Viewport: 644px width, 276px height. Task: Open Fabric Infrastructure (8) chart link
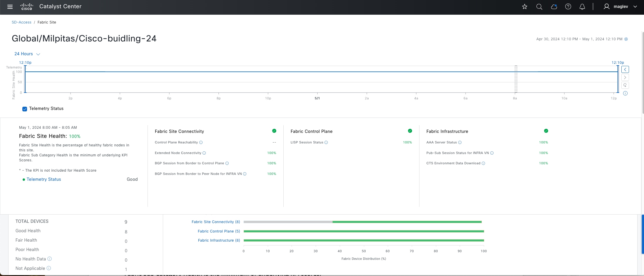(x=219, y=240)
